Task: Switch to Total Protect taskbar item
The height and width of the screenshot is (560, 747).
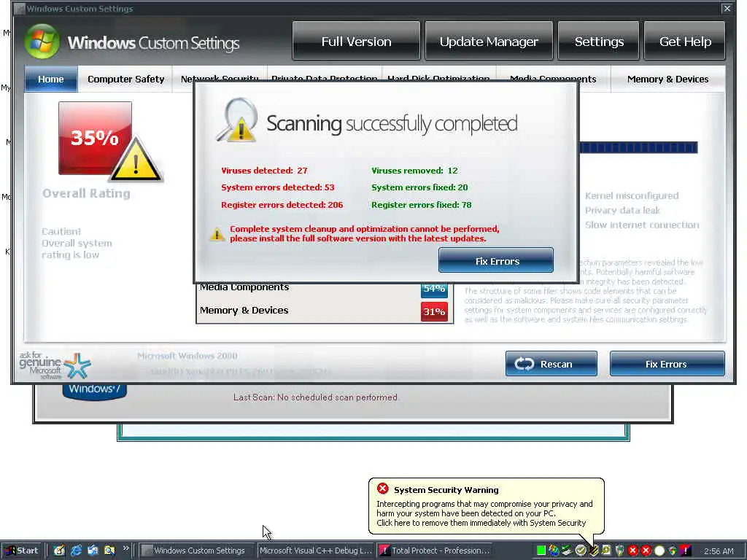Action: [434, 551]
